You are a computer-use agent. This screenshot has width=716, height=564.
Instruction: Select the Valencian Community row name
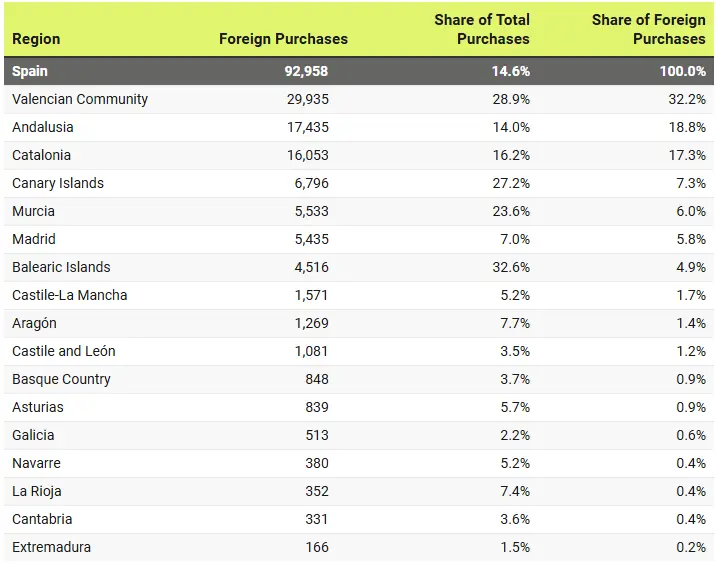pos(80,99)
